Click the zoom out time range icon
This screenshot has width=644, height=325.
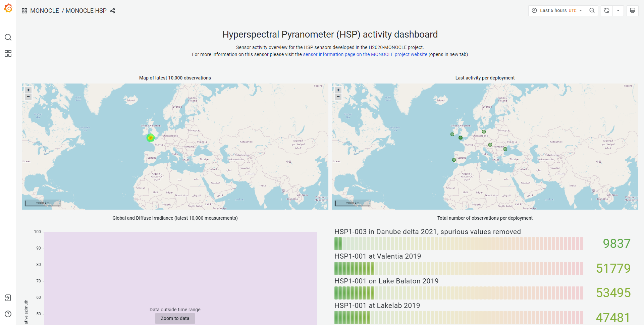[x=592, y=10]
